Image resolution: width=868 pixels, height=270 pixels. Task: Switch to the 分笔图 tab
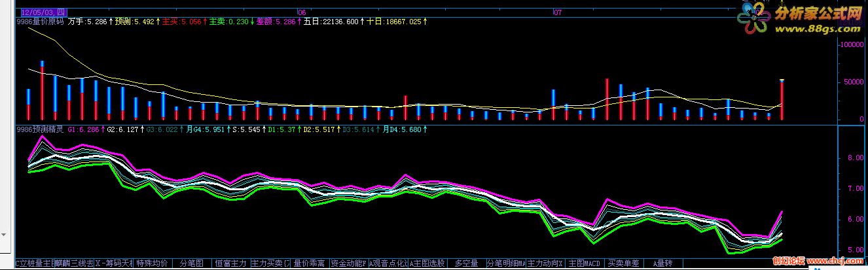[192, 263]
